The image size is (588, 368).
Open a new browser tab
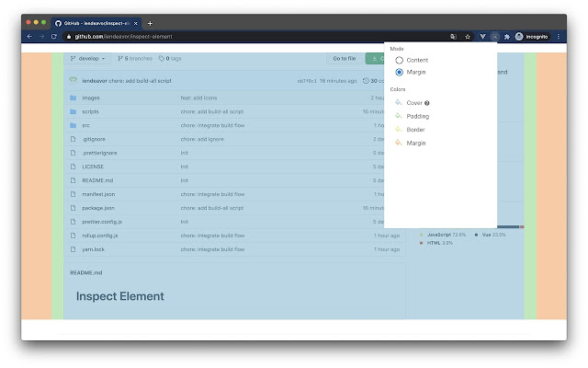(150, 22)
